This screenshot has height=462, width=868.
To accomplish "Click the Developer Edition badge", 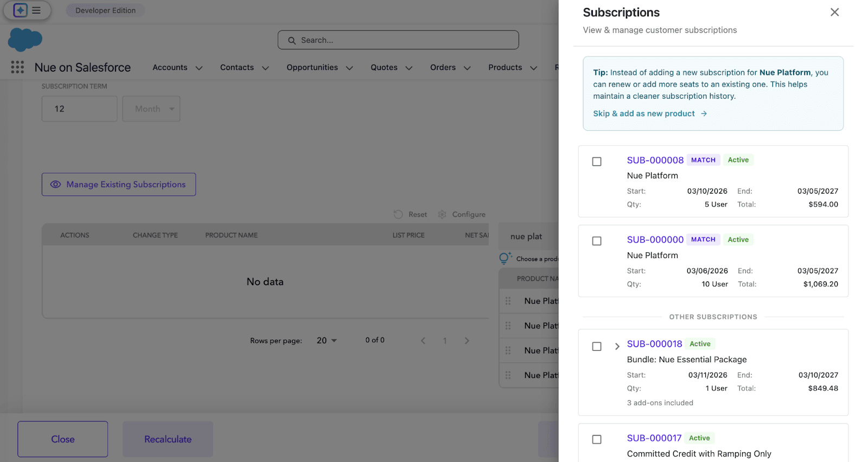I will 105,10.
